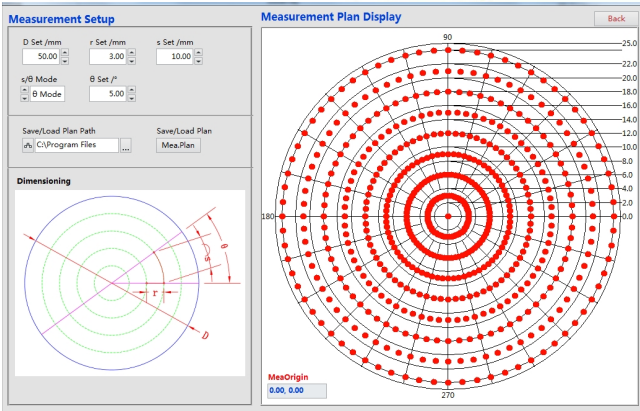Increase r Set value with up arrow
Viewport: 640px width, 411px height.
coord(131,52)
